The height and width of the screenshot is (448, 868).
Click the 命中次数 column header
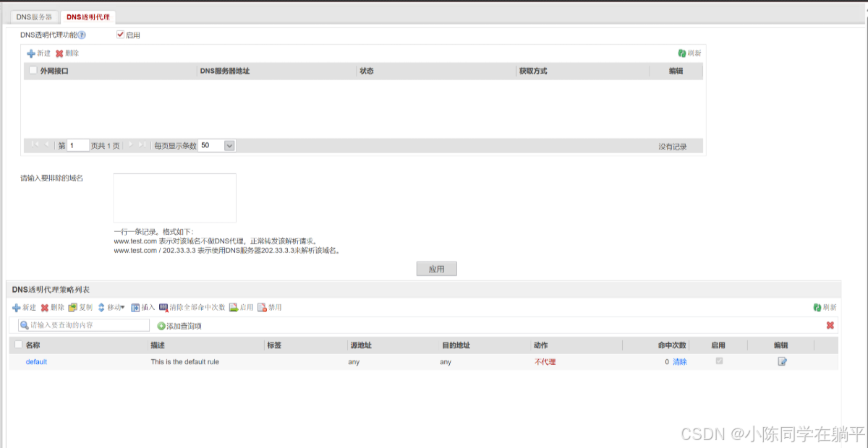672,345
